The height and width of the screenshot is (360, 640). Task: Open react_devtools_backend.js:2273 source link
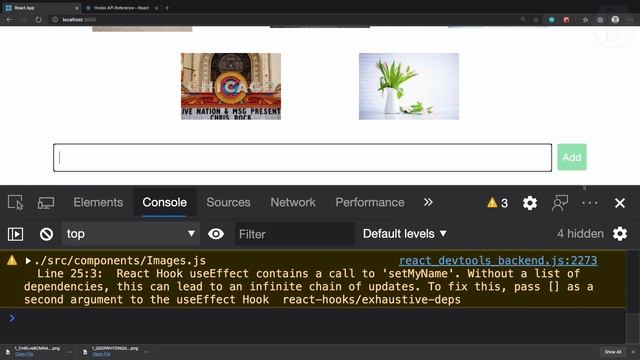[x=498, y=260]
